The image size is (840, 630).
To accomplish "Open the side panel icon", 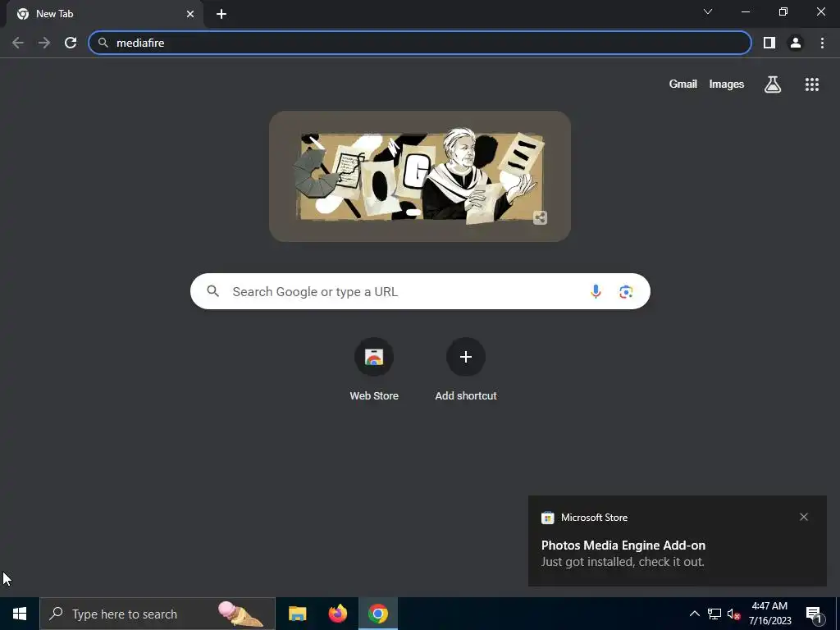I will pyautogui.click(x=769, y=43).
